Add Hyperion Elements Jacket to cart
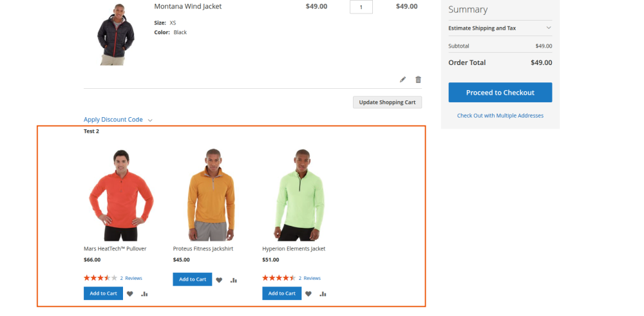Image resolution: width=644 pixels, height=316 pixels. coord(281,293)
